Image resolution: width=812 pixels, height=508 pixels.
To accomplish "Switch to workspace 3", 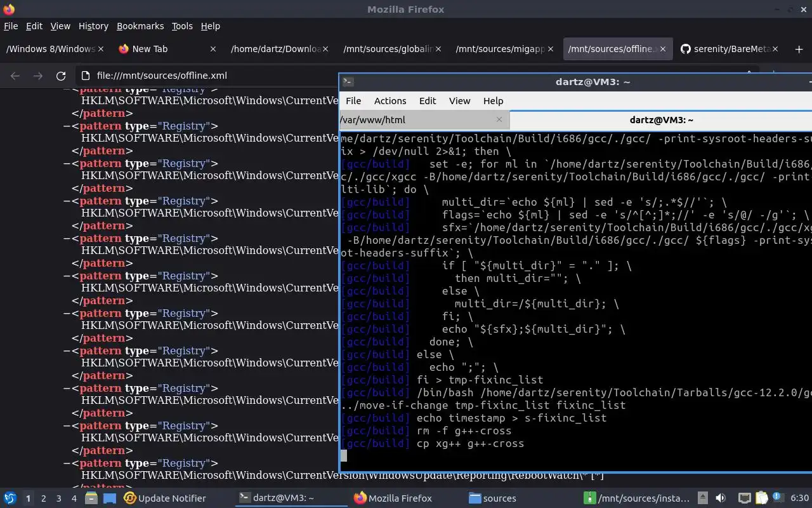I will coord(59,498).
